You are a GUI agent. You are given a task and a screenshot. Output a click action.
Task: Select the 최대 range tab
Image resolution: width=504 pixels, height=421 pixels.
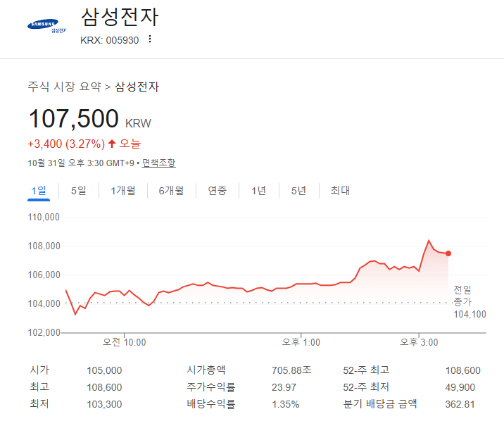(340, 191)
